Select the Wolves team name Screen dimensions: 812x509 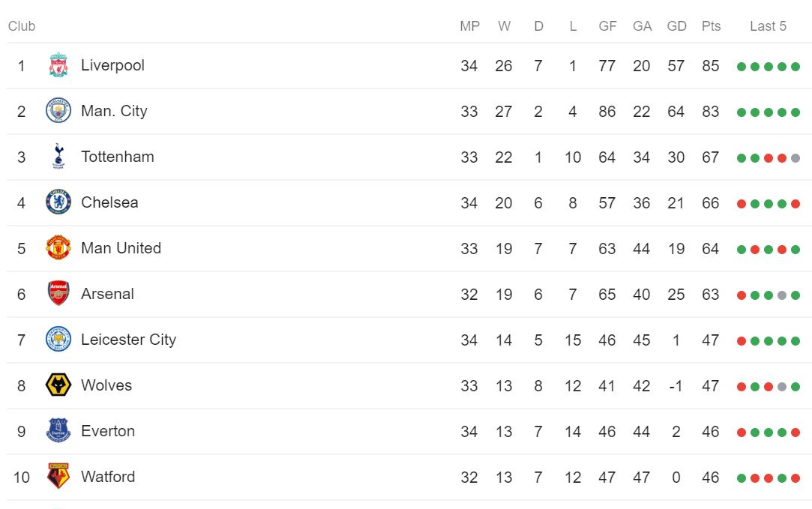(106, 385)
